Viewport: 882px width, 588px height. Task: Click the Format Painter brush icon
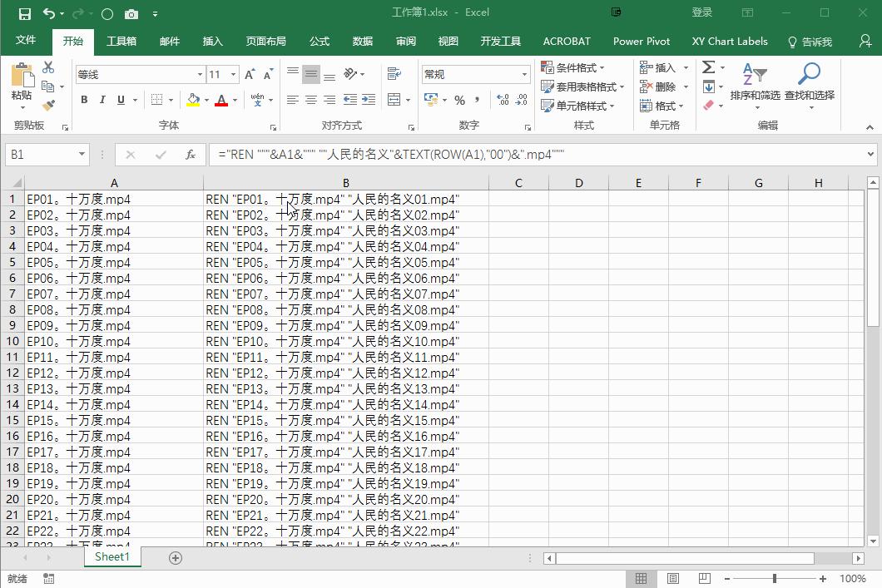tap(48, 105)
